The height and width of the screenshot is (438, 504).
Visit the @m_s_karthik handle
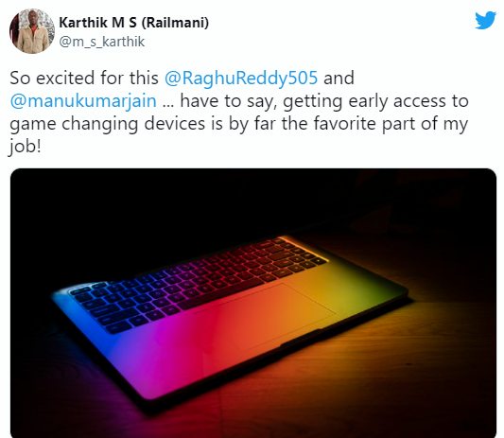coord(101,43)
